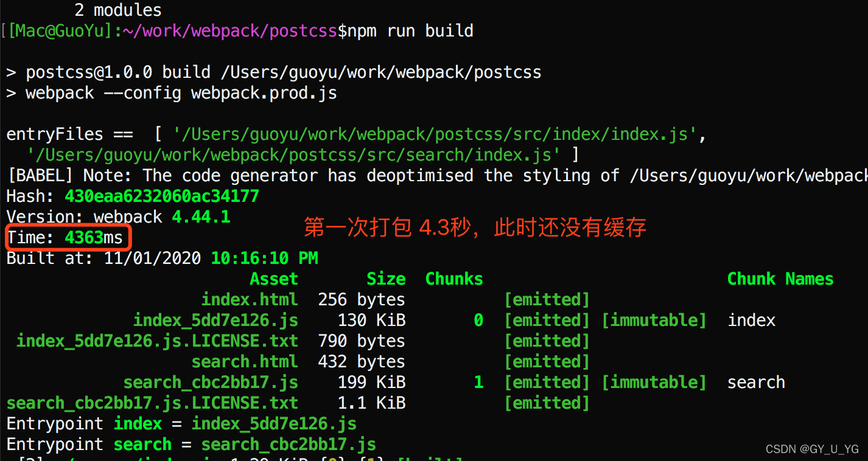The image size is (868, 461).
Task: Click the 'Size' column header
Action: [386, 279]
